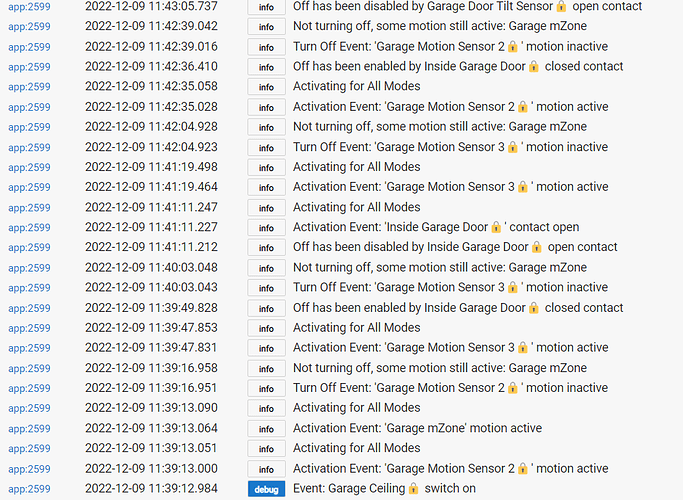Click lock icon in 11:41:11.212 open contact entry
The width and height of the screenshot is (683, 500).
coord(536,247)
